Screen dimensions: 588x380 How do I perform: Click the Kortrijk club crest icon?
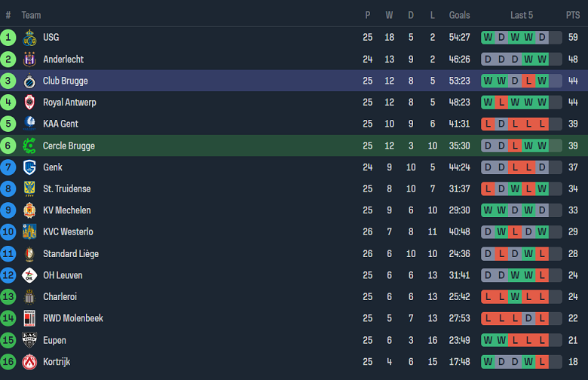click(x=29, y=362)
